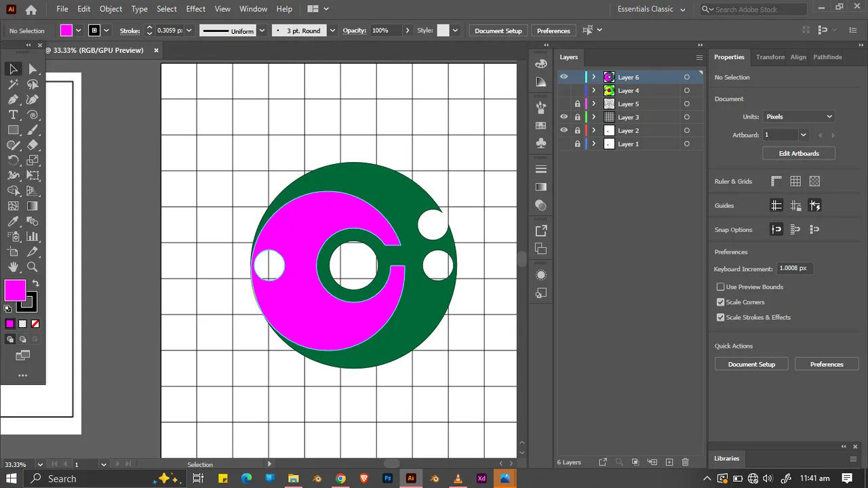Expand Layer 4 contents
This screenshot has width=868, height=488.
[x=594, y=91]
